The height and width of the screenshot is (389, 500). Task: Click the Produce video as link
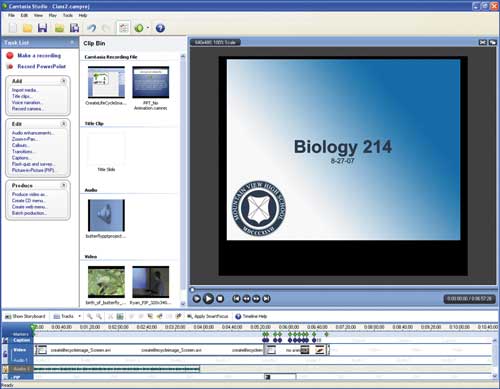[x=30, y=194]
